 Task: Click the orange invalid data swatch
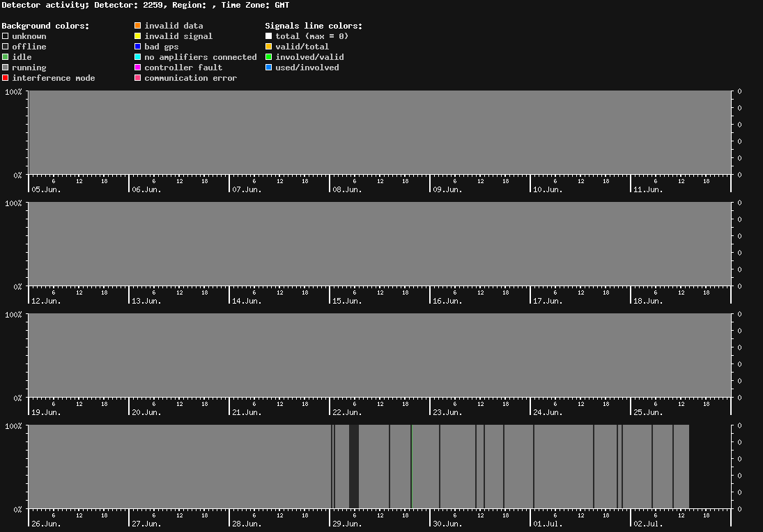tap(138, 26)
